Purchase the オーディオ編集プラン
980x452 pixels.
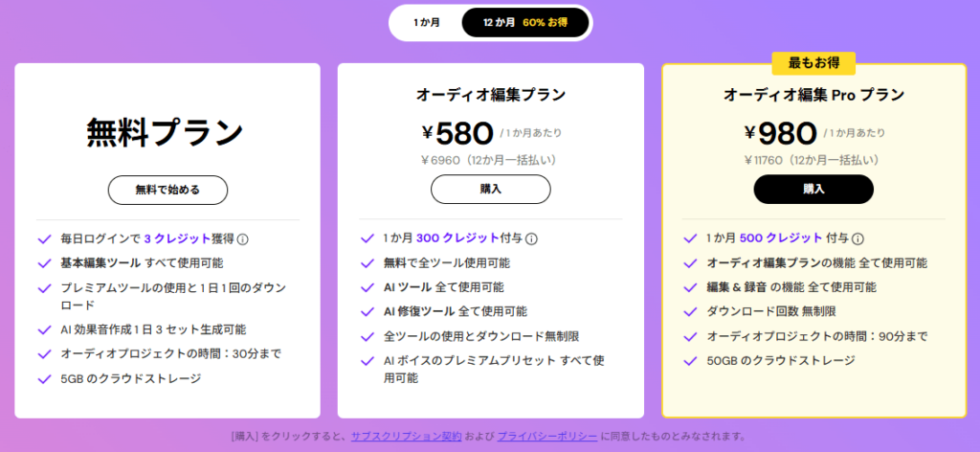click(x=490, y=190)
